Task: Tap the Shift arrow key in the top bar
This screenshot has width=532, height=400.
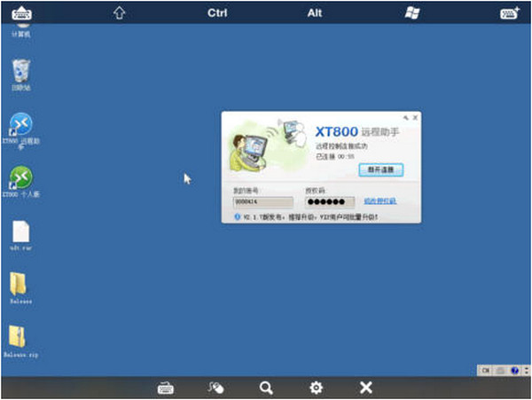Action: 119,13
